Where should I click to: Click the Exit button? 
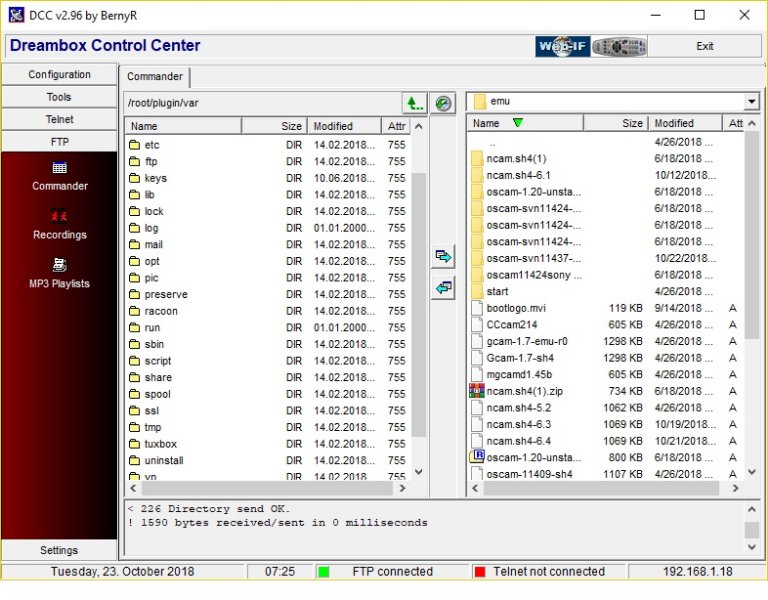coord(705,47)
